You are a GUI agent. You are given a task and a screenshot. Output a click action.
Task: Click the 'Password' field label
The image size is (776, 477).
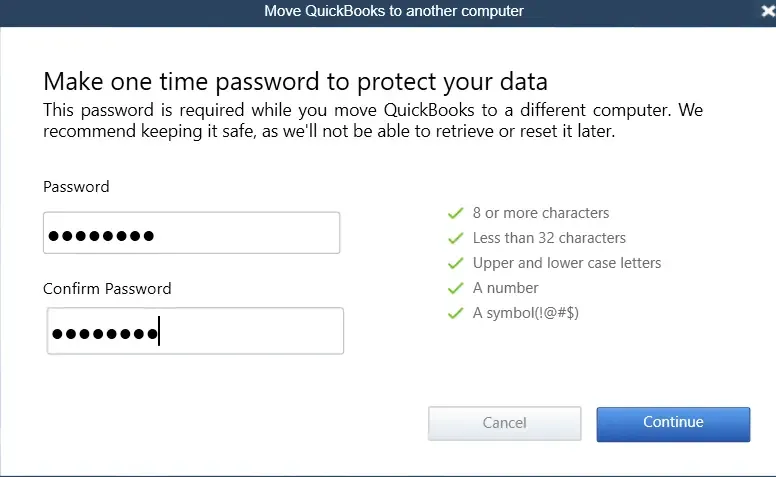pos(76,187)
